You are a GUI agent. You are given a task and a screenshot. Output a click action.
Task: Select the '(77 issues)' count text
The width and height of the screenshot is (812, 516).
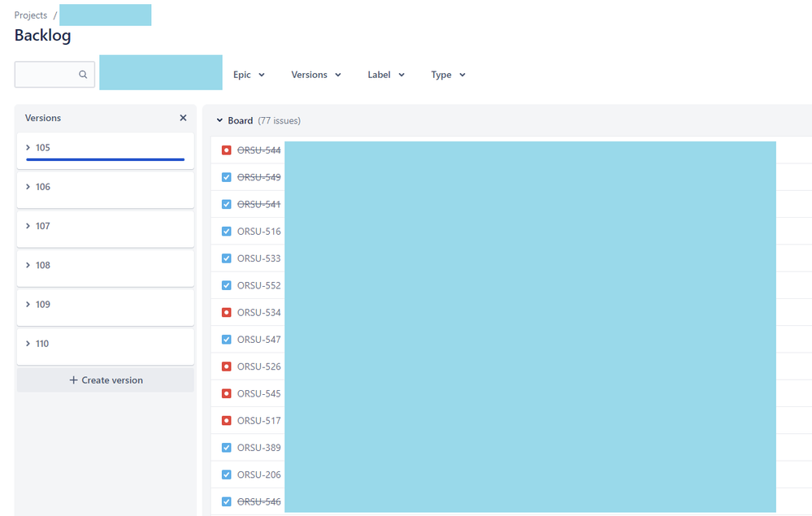click(279, 120)
